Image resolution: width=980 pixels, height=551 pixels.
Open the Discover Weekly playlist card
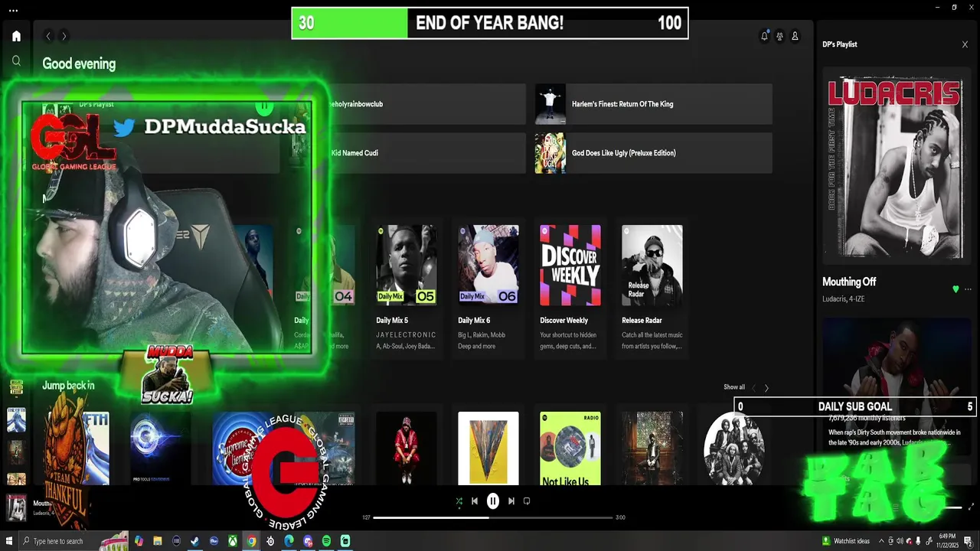point(570,288)
